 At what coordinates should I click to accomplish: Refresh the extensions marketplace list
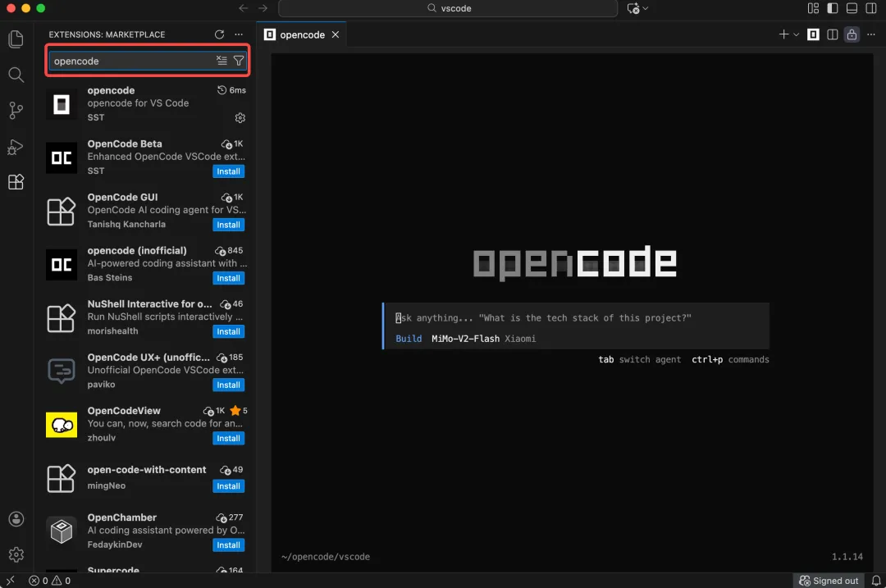coord(219,34)
